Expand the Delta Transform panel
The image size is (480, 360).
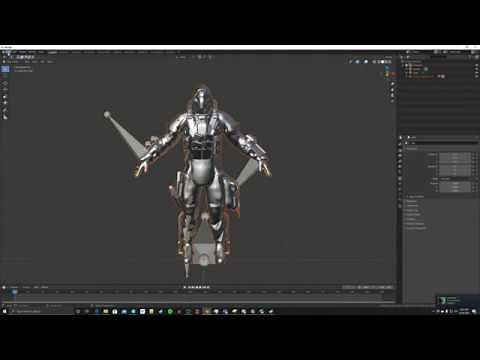coord(415,197)
